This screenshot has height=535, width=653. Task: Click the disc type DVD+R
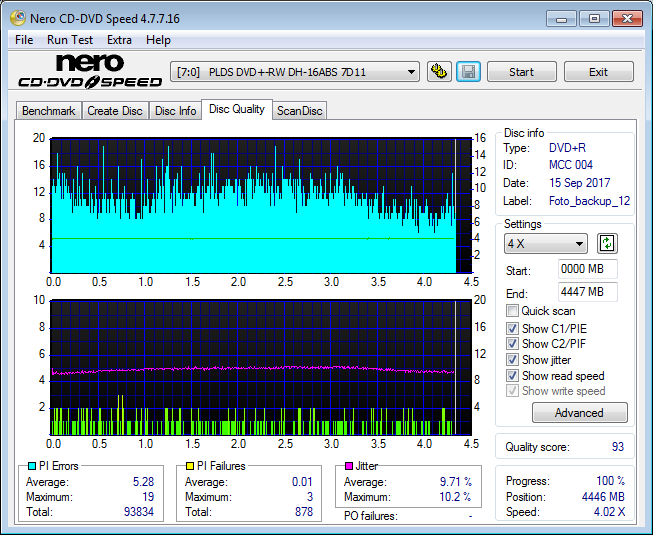[x=567, y=148]
